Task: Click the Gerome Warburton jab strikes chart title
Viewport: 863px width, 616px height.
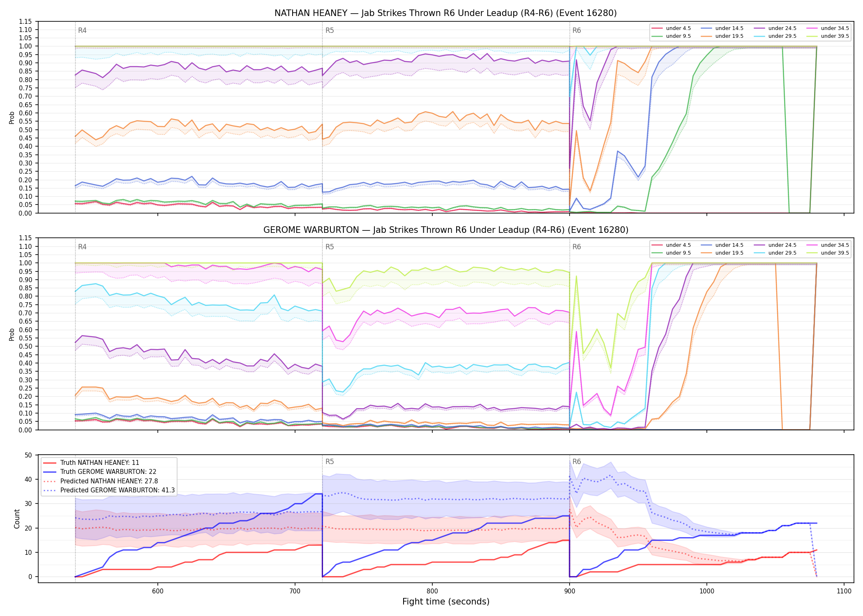Action: (445, 230)
